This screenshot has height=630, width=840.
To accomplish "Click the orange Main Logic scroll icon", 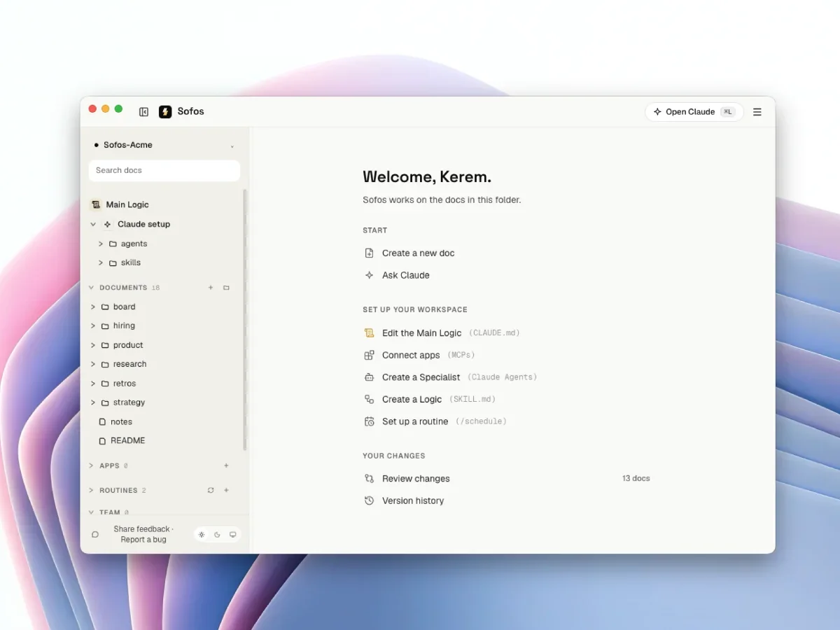I will pyautogui.click(x=369, y=333).
